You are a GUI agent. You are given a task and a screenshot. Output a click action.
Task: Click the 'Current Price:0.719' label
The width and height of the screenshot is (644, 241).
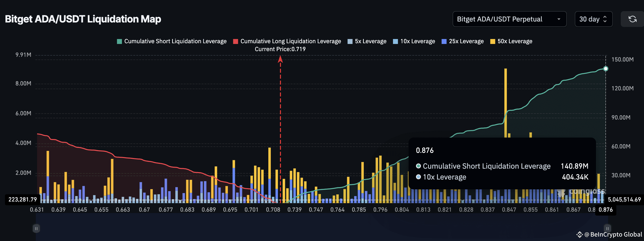tap(280, 49)
